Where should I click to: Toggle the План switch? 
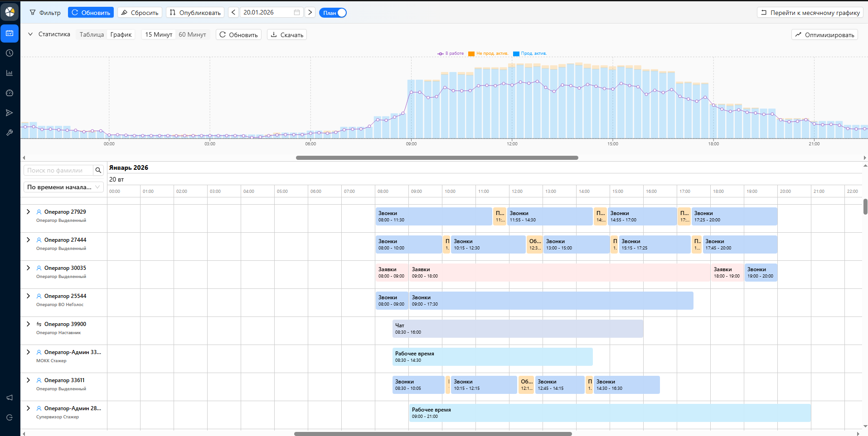pos(333,13)
